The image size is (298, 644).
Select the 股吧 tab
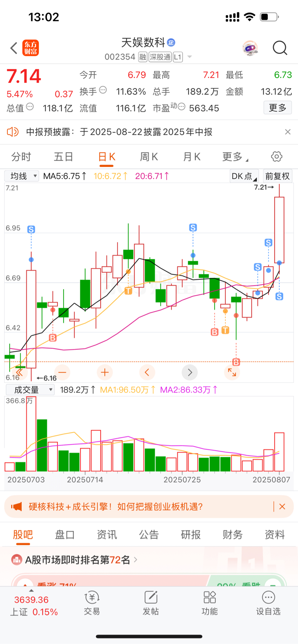click(23, 535)
